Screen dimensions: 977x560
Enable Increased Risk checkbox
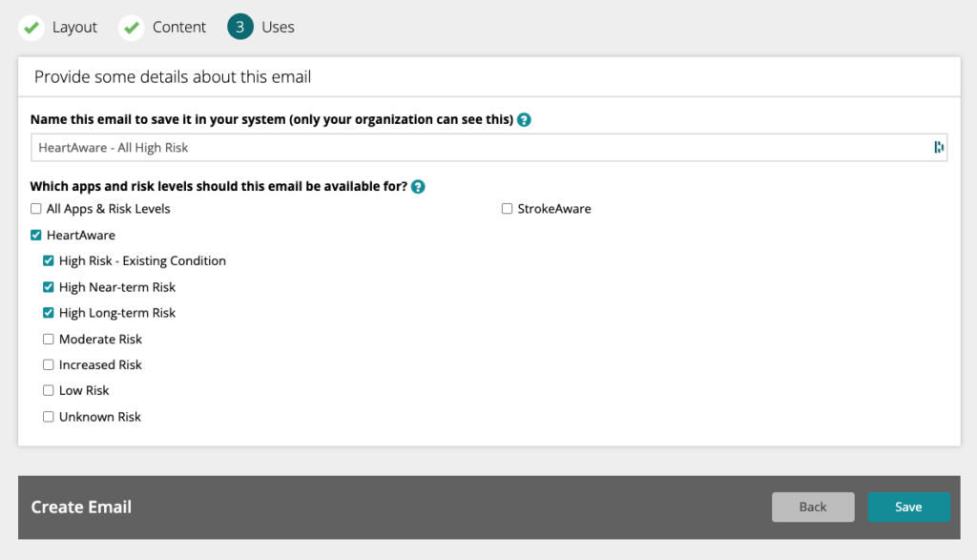[48, 364]
